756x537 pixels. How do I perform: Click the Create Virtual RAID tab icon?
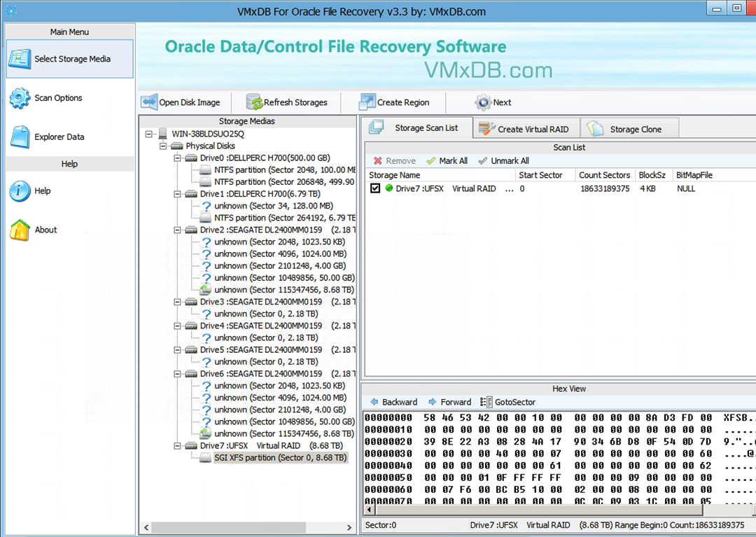pos(487,129)
